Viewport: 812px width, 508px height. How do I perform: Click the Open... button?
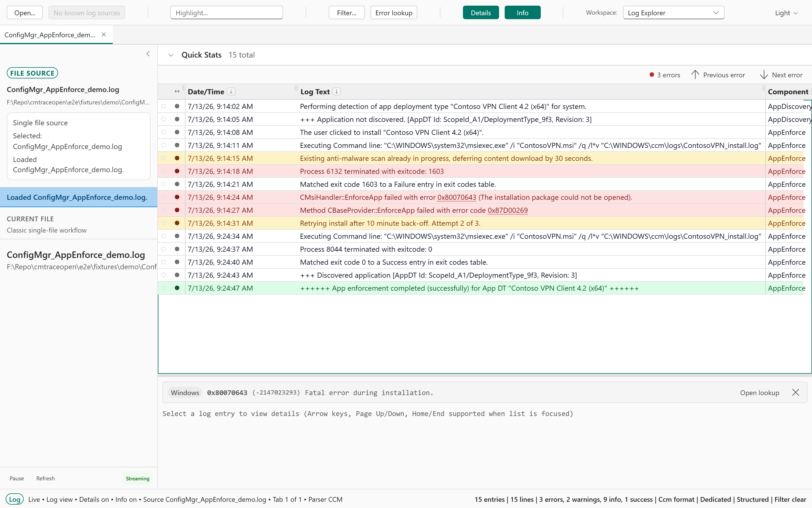tap(25, 13)
